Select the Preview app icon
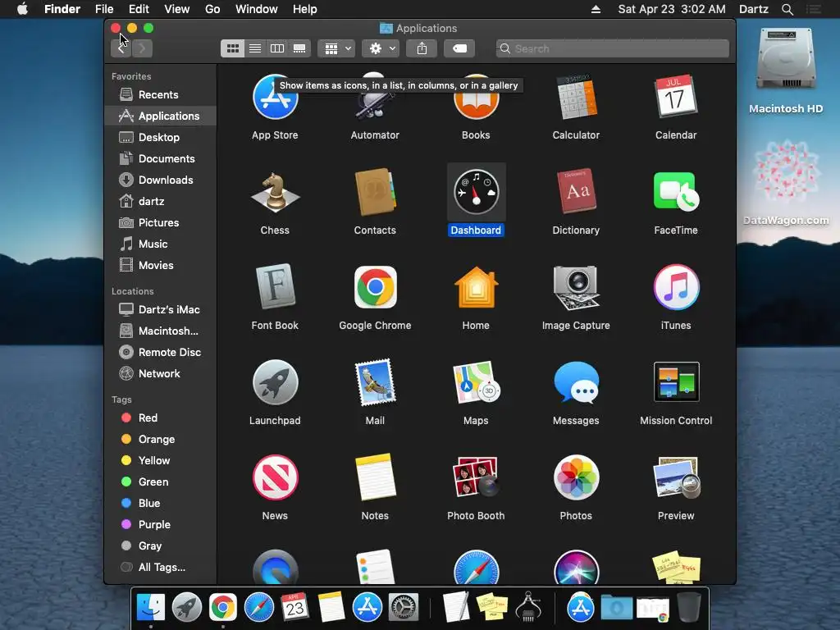This screenshot has height=630, width=840. click(676, 477)
